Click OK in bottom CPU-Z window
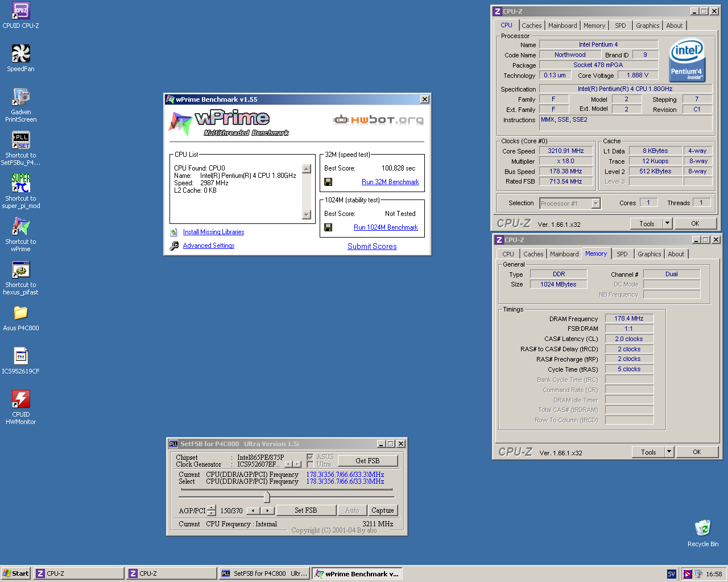 coord(697,452)
